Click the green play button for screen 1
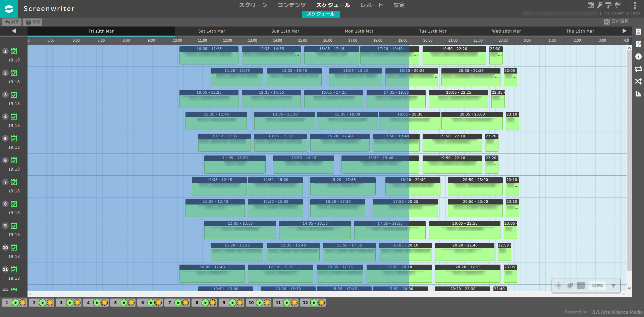 (15, 303)
